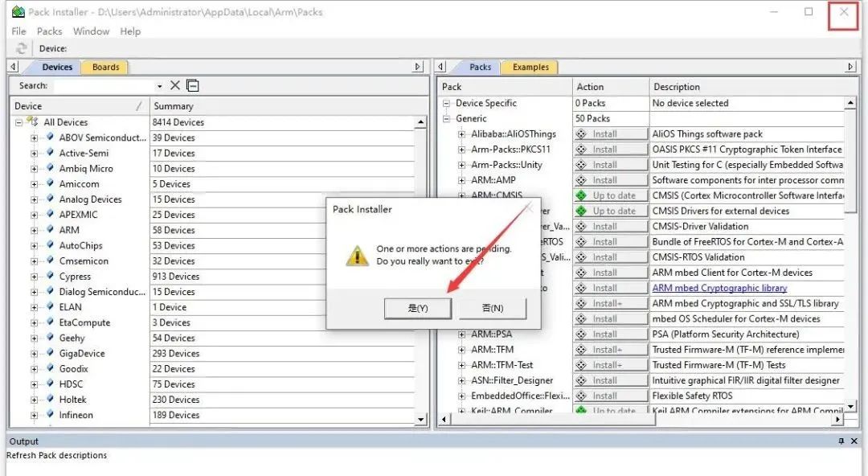This screenshot has width=868, height=476.
Task: Select the Devices tab
Action: (x=57, y=67)
